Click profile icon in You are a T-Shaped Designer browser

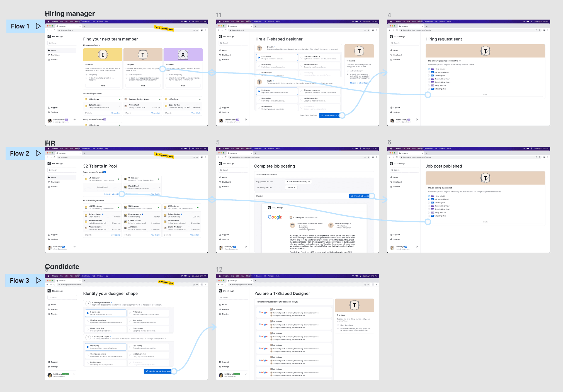click(x=373, y=285)
